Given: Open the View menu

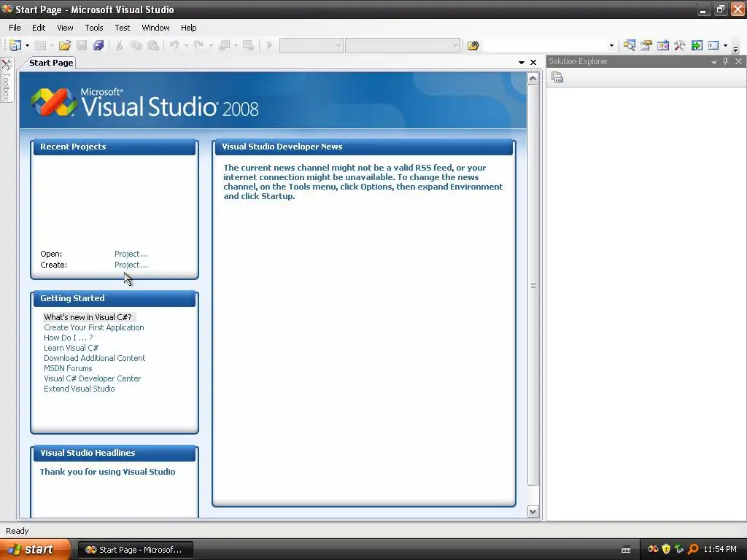Looking at the screenshot, I should [x=65, y=28].
